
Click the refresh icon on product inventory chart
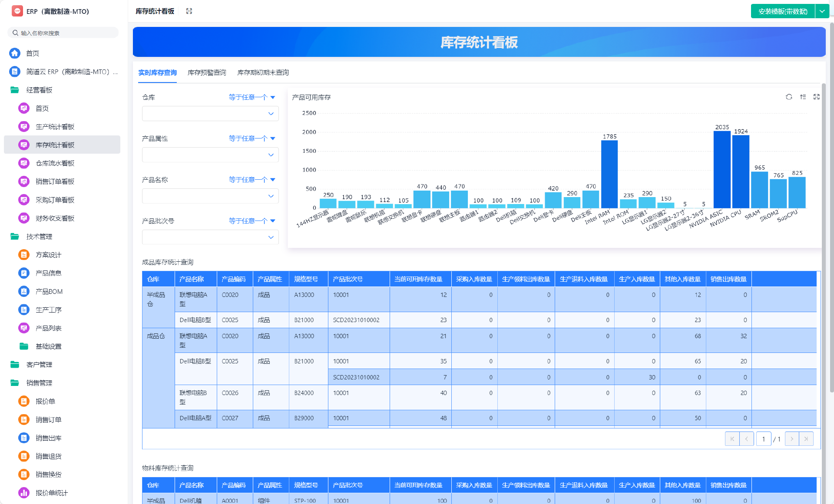pyautogui.click(x=789, y=97)
